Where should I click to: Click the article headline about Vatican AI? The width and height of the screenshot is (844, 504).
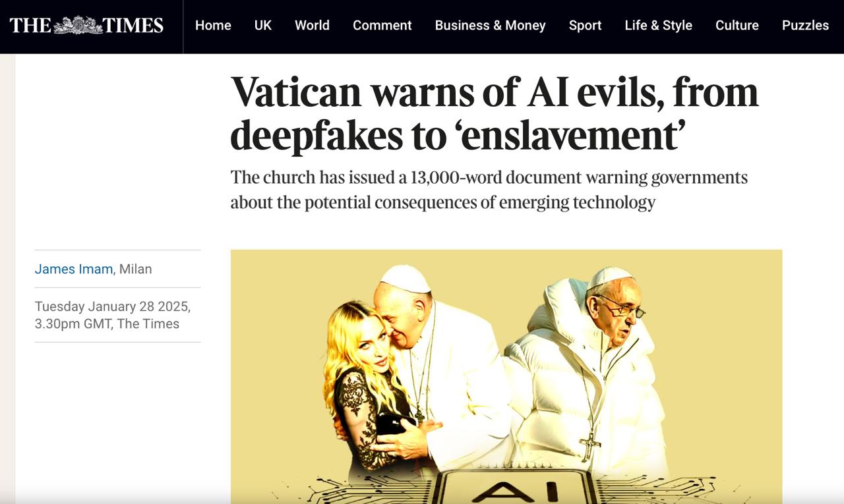tap(495, 113)
